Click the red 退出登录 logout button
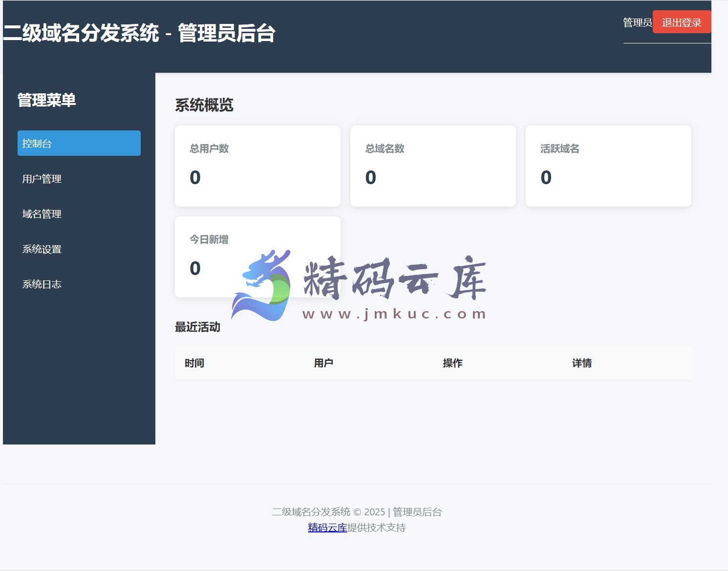Viewport: 728px width, 571px height. click(x=682, y=22)
